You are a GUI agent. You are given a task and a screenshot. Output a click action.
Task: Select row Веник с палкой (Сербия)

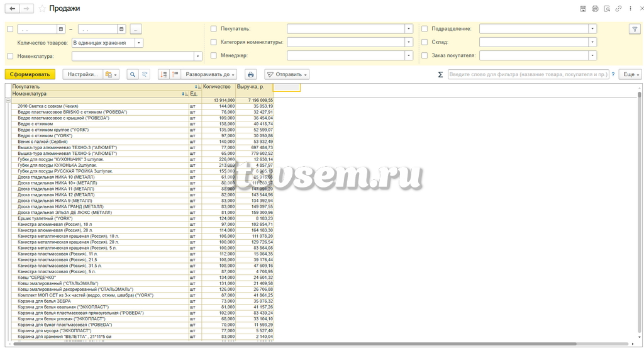pyautogui.click(x=143, y=142)
